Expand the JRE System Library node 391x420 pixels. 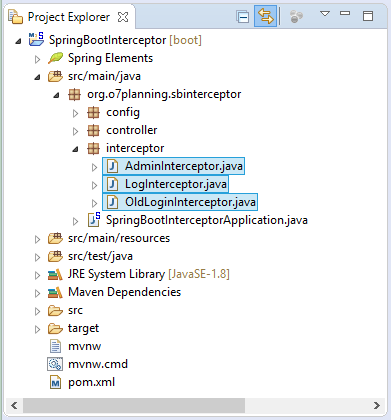coord(37,275)
